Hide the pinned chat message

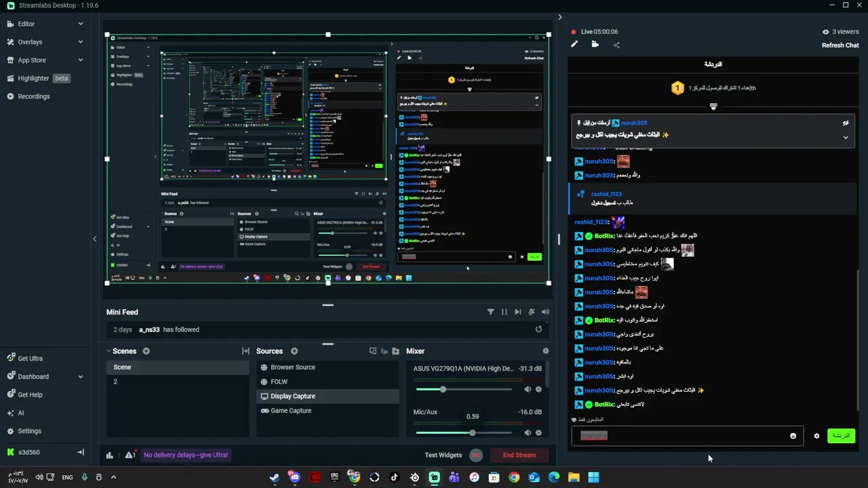pyautogui.click(x=846, y=123)
